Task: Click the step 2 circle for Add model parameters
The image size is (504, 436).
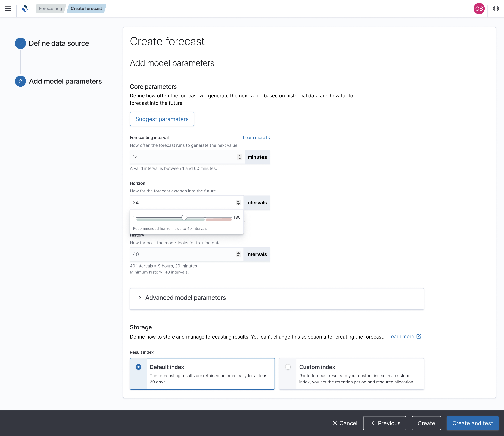Action: point(20,81)
